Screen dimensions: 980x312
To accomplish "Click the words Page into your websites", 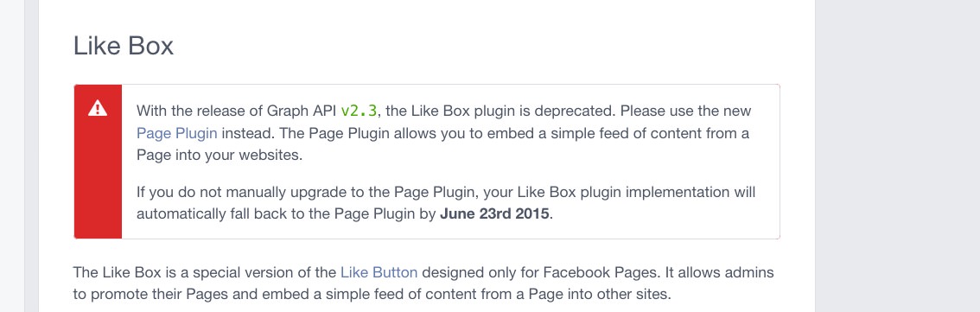I will [220, 155].
